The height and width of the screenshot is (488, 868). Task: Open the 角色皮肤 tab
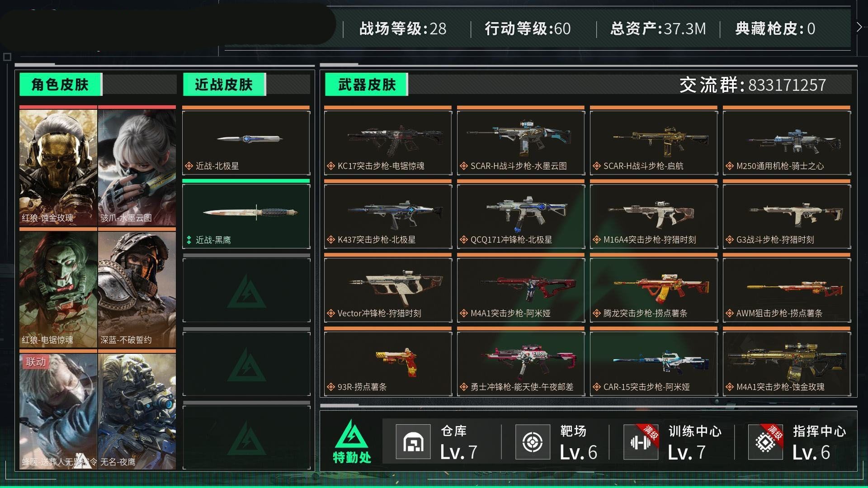(61, 84)
